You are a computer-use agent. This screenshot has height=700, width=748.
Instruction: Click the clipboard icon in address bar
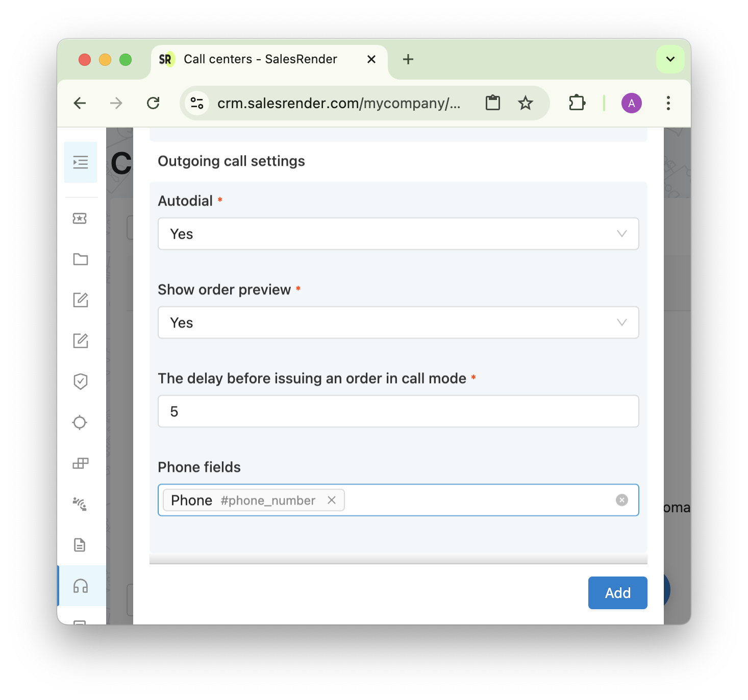point(493,103)
